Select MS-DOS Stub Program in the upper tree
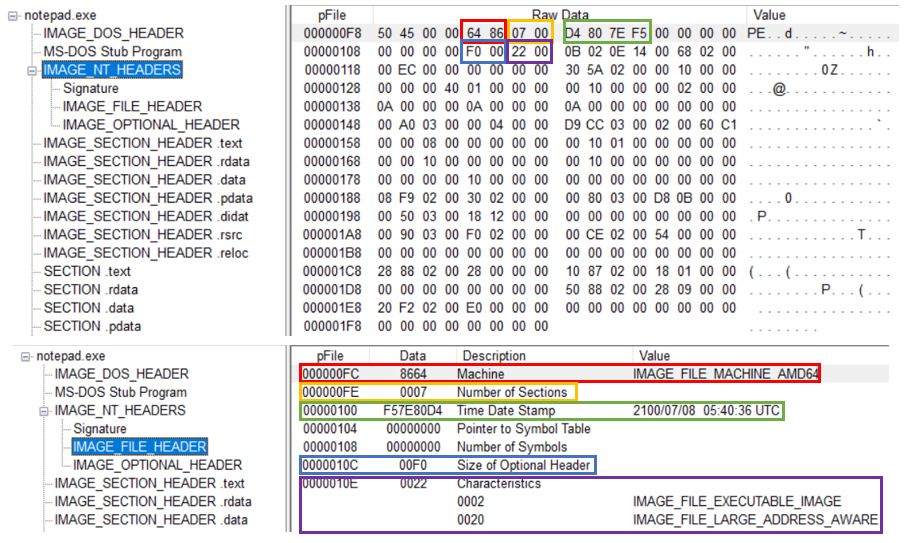 point(112,52)
